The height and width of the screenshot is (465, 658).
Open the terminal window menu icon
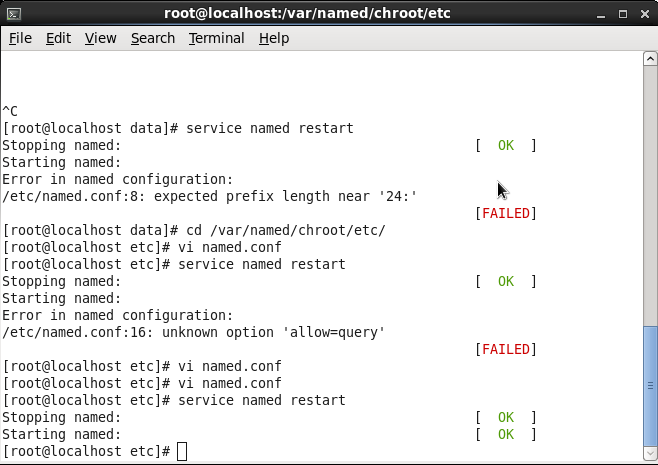(x=14, y=12)
